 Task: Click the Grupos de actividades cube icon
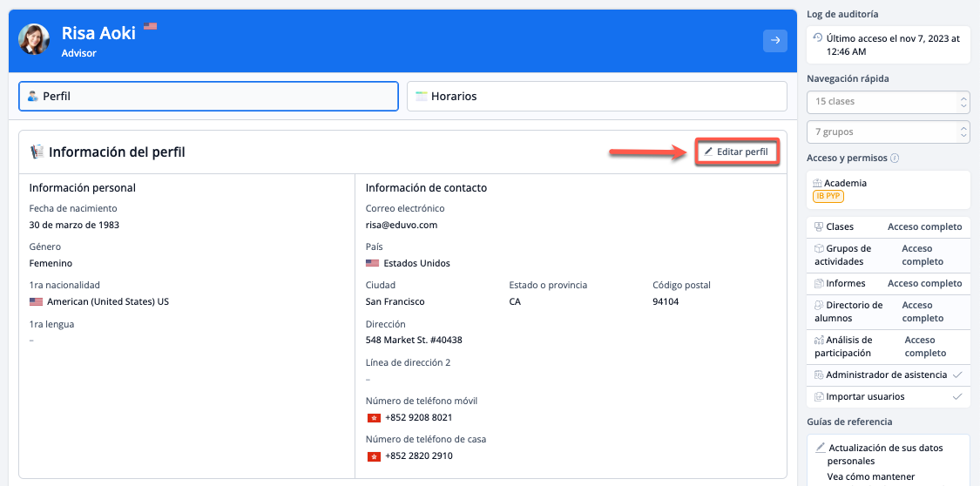pyautogui.click(x=819, y=248)
